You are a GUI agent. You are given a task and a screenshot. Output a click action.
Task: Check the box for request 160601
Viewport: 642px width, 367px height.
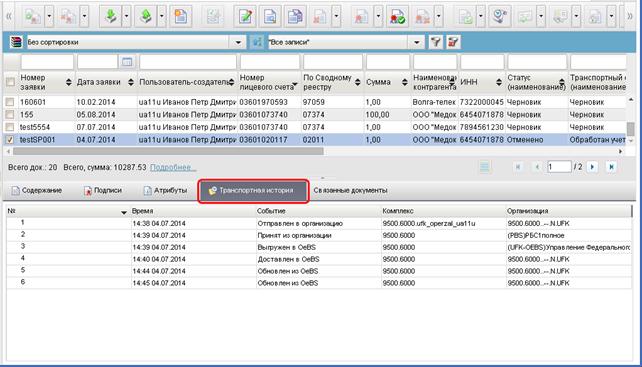pos(10,102)
